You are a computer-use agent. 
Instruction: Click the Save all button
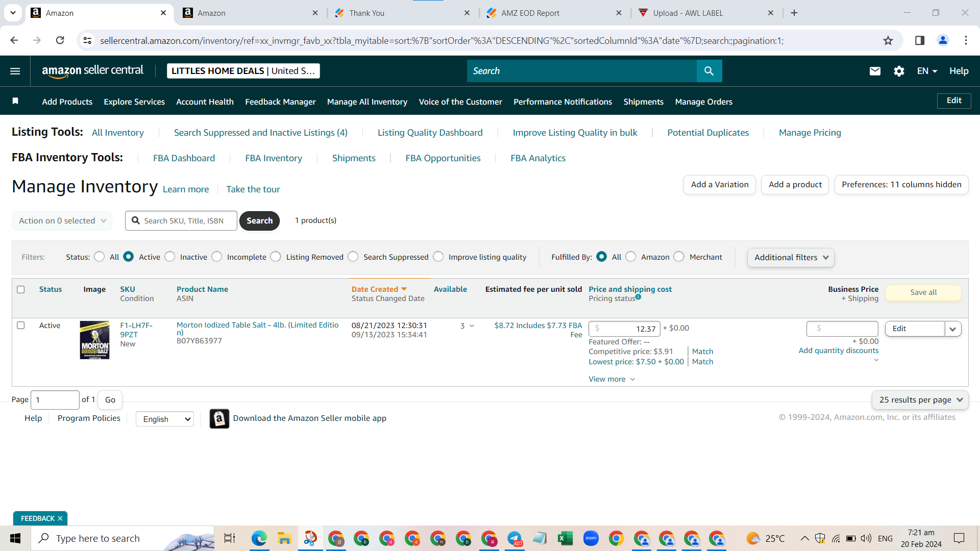coord(923,292)
